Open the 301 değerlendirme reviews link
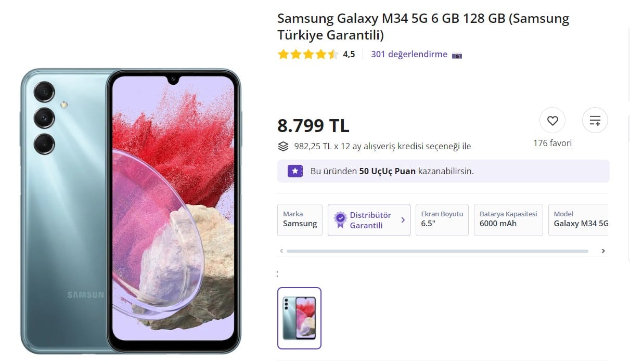 409,54
